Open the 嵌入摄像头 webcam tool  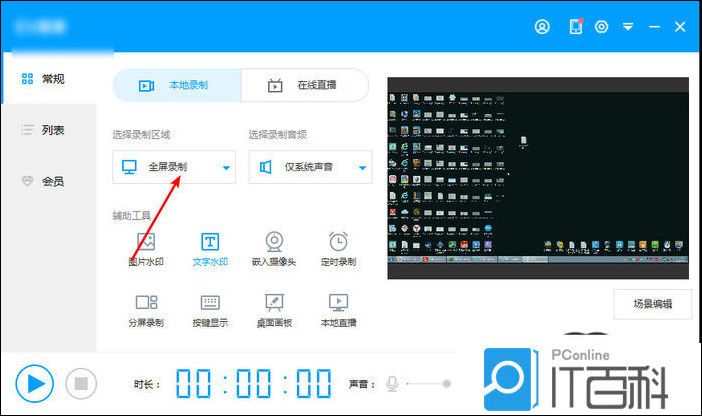(x=274, y=250)
